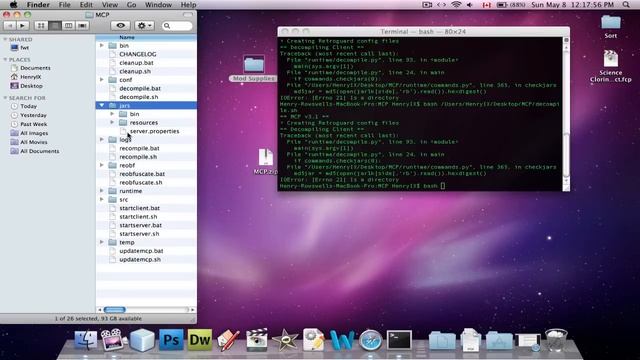
Task: Open the pencil and ruler app in Dock
Action: click(x=228, y=340)
